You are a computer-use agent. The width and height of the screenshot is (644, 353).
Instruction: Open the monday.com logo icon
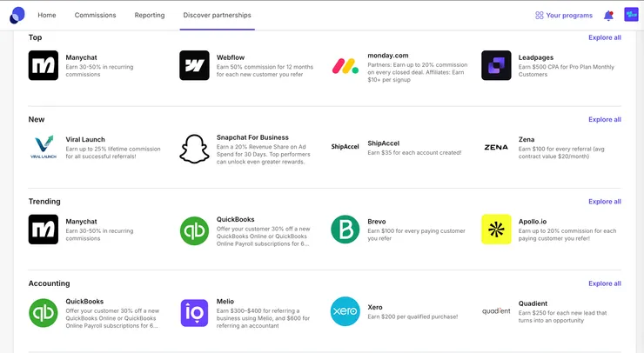[x=345, y=65]
